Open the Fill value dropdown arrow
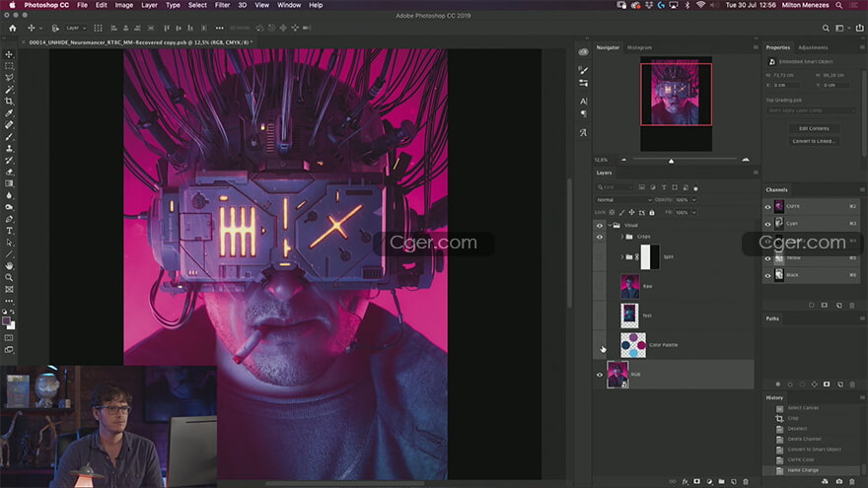Viewport: 868px width, 488px height. tap(694, 213)
